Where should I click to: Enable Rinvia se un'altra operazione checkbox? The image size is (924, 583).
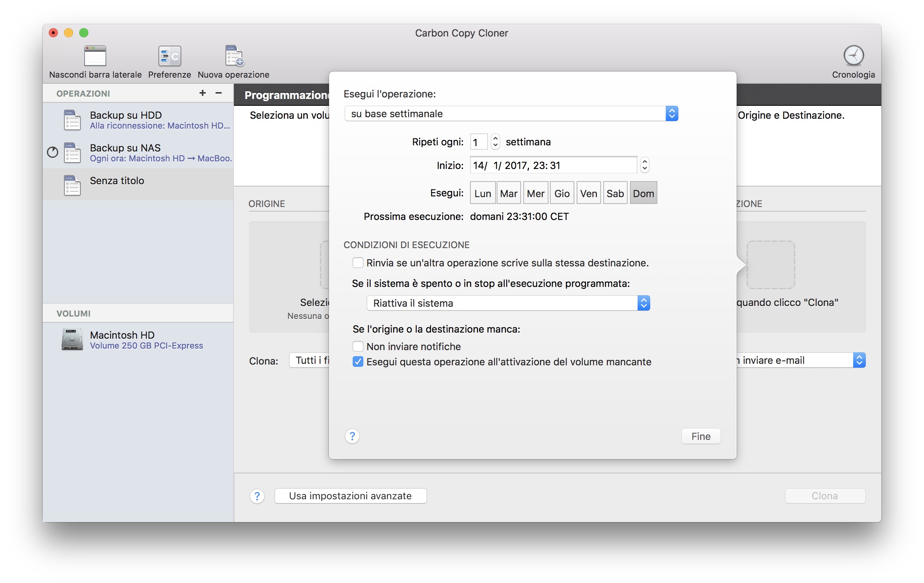point(358,263)
